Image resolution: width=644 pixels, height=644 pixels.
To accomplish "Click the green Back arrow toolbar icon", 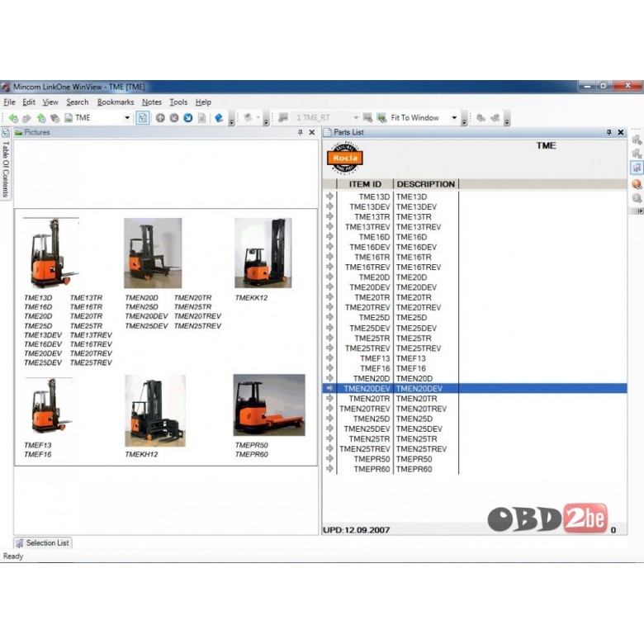I will 13,118.
